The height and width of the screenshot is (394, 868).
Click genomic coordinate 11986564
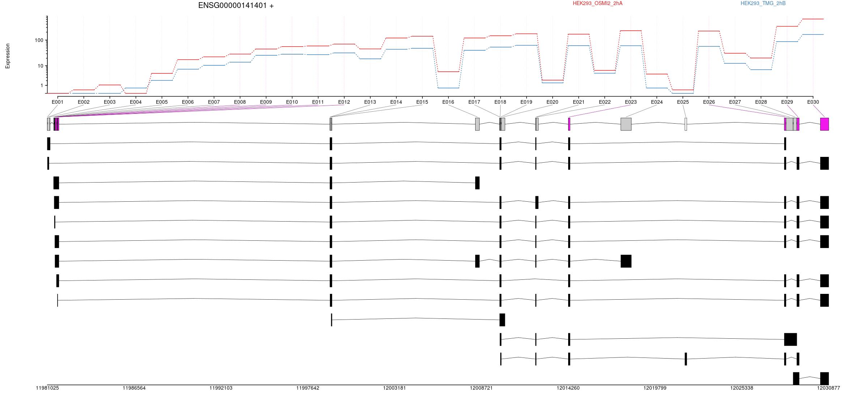tap(134, 388)
